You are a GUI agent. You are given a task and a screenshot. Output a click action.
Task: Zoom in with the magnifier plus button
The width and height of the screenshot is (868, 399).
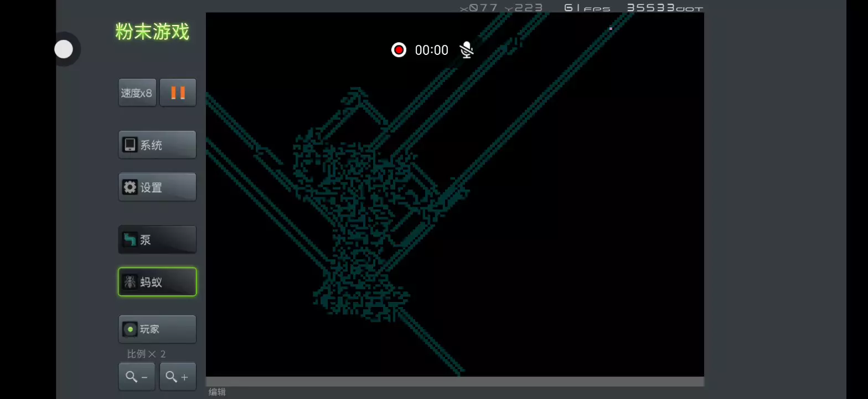point(178,377)
